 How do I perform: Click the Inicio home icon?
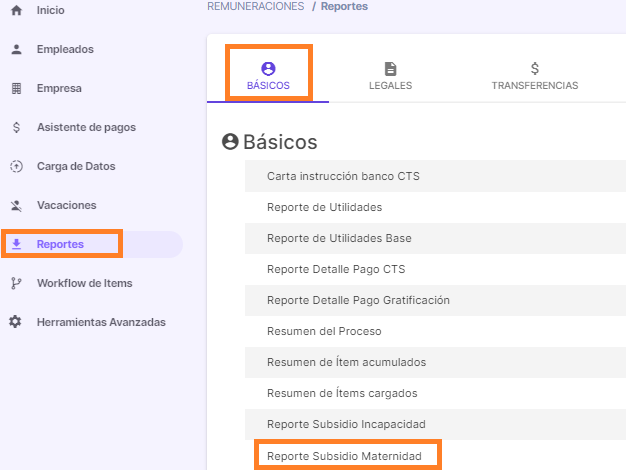[16, 10]
